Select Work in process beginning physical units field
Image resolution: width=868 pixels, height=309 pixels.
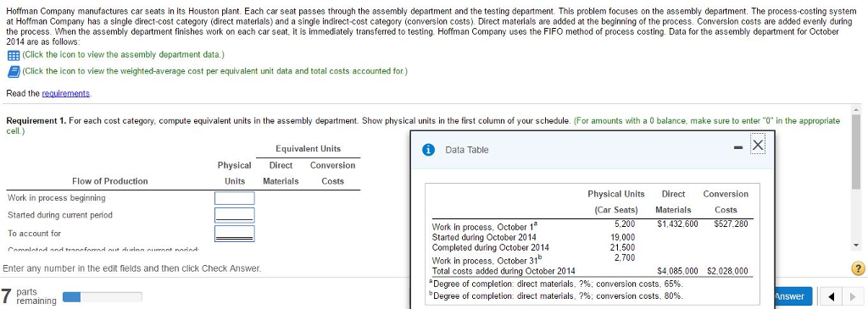tap(235, 198)
